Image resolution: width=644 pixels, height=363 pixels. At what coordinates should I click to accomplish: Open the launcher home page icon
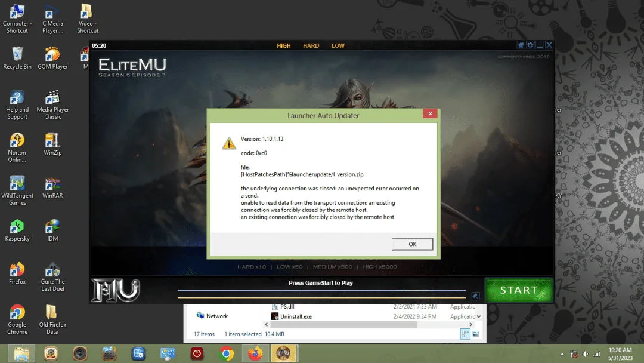(x=521, y=45)
